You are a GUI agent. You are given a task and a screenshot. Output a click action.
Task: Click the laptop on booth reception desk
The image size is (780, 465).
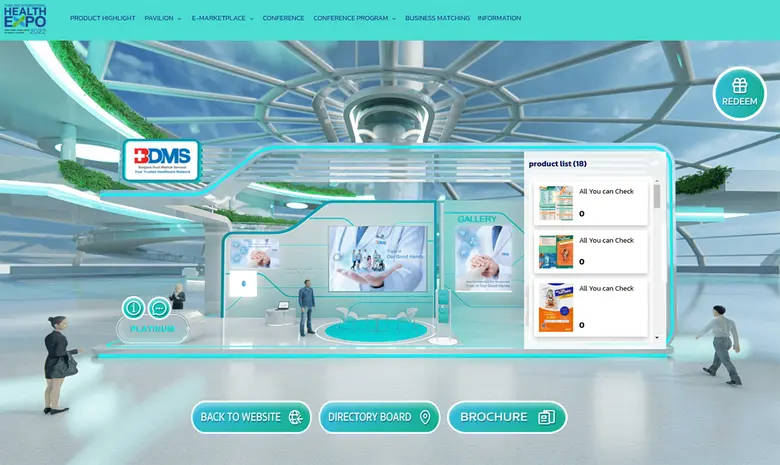point(283,305)
